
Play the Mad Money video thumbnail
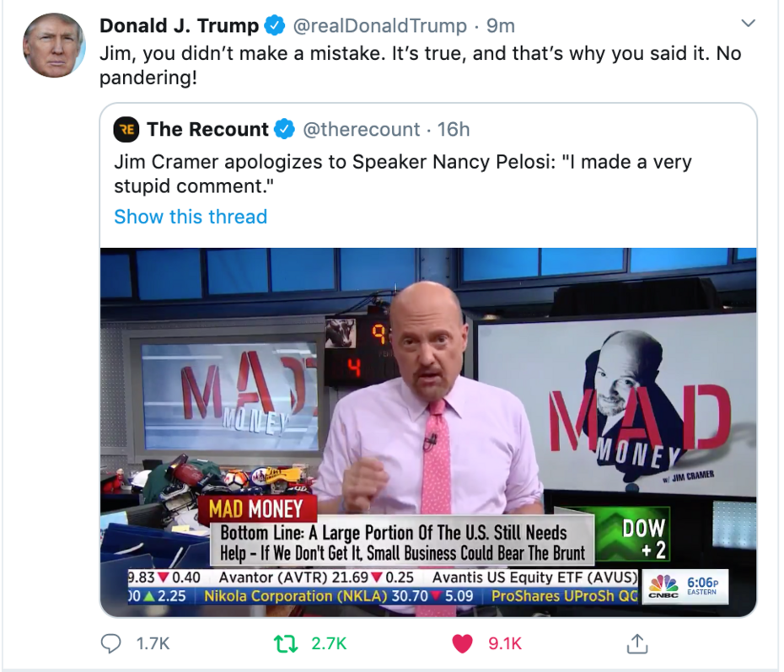click(428, 432)
